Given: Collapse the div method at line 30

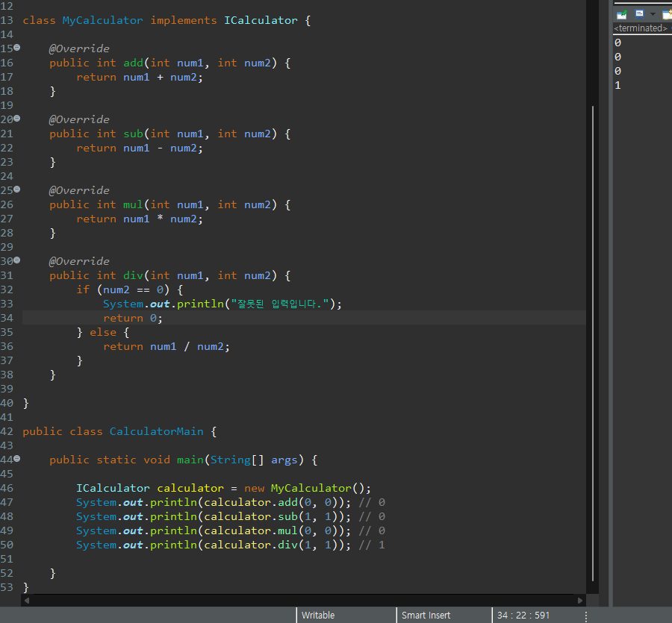Looking at the screenshot, I should coord(16,260).
